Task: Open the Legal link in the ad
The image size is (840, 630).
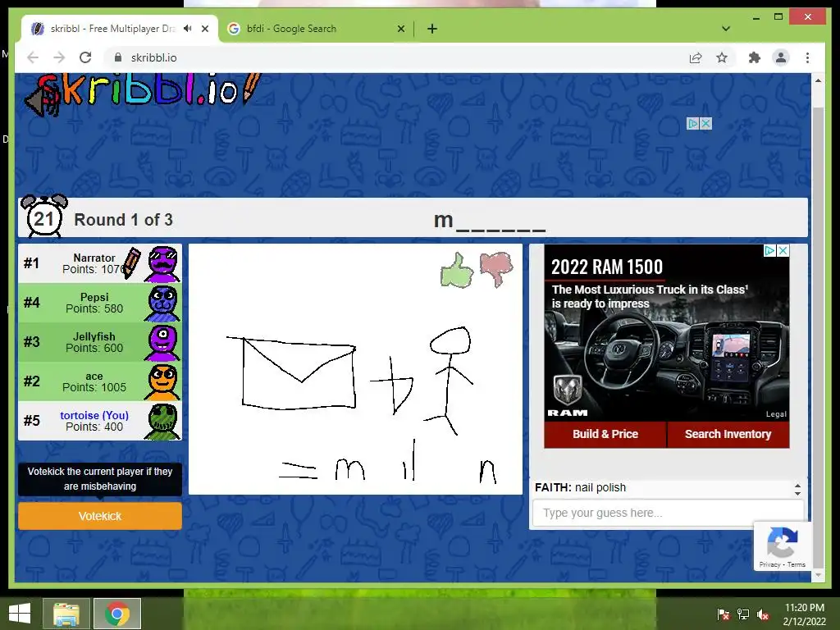Action: click(x=776, y=414)
